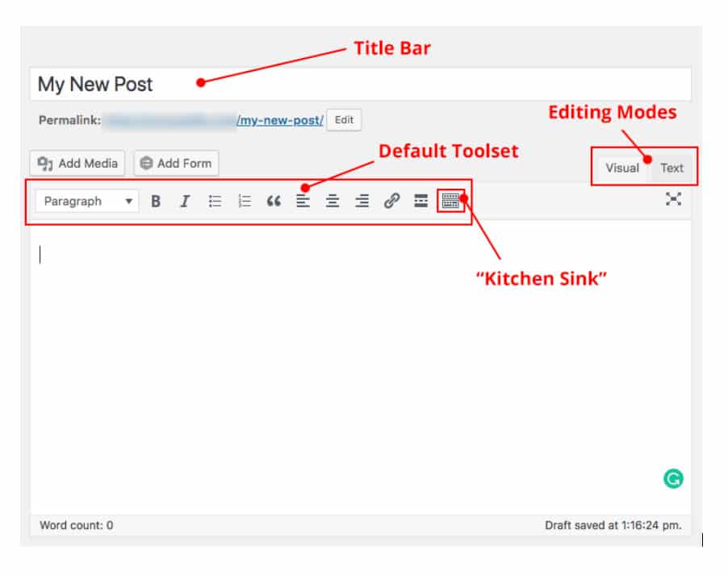This screenshot has height=575, width=728.
Task: Align text right
Action: [x=362, y=202]
